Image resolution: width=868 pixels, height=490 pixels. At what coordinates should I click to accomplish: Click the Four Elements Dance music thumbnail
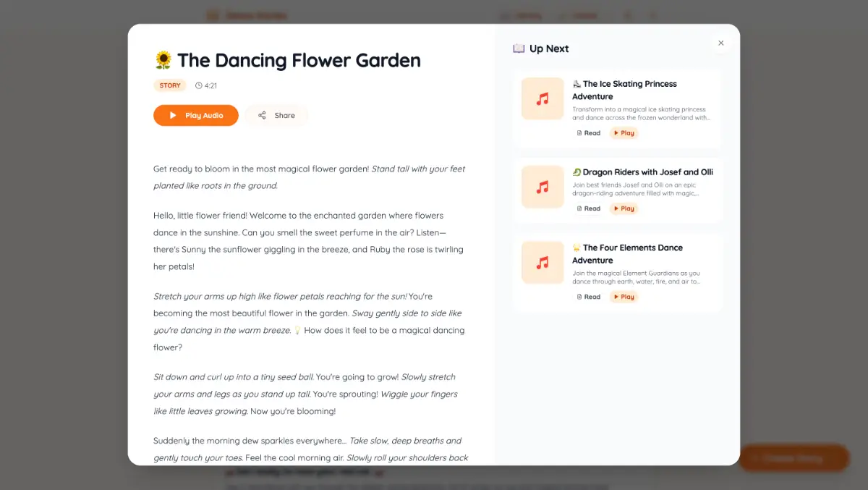tap(542, 262)
